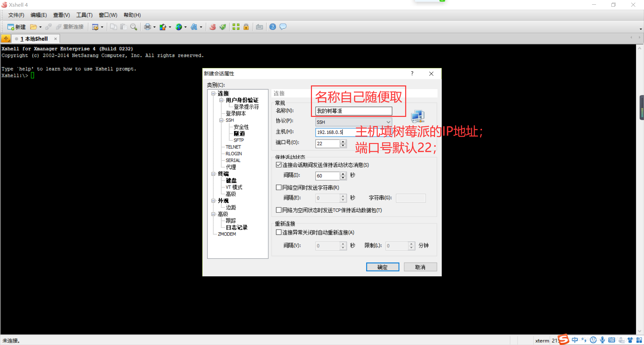The image size is (644, 345).
Task: Enable 网络空闲时发送字符串 checkbox
Action: (278, 187)
